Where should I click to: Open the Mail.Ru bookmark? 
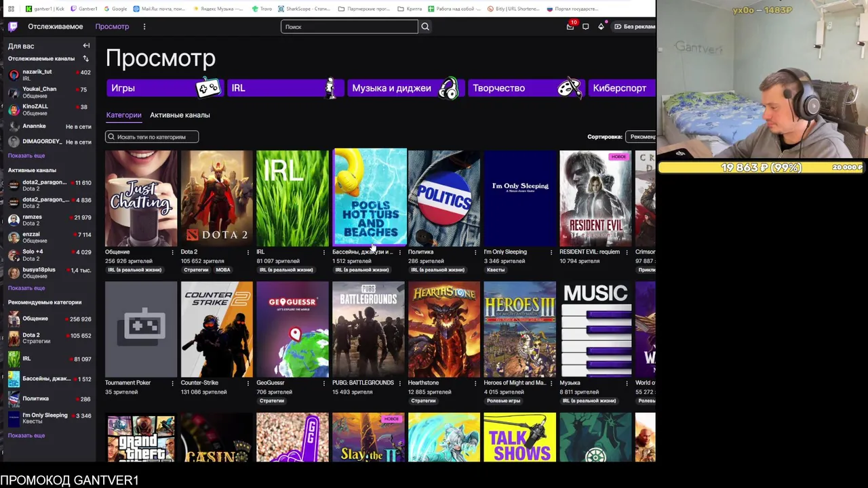point(159,9)
